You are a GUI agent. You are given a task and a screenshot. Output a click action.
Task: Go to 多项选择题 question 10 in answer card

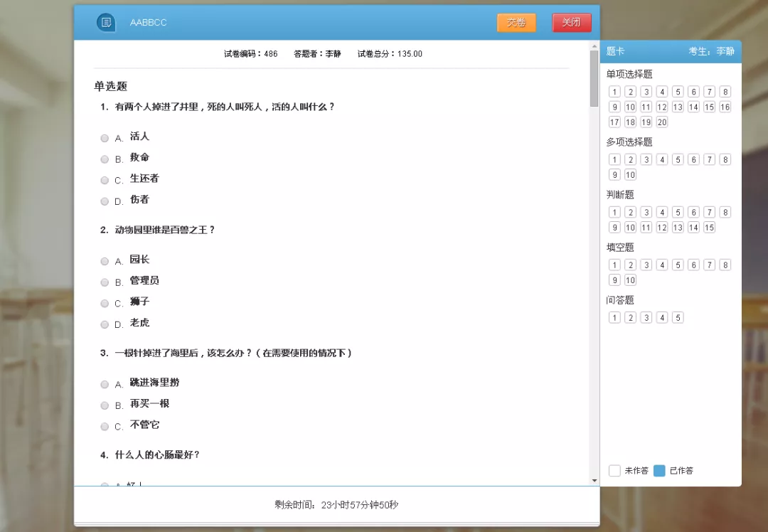630,174
